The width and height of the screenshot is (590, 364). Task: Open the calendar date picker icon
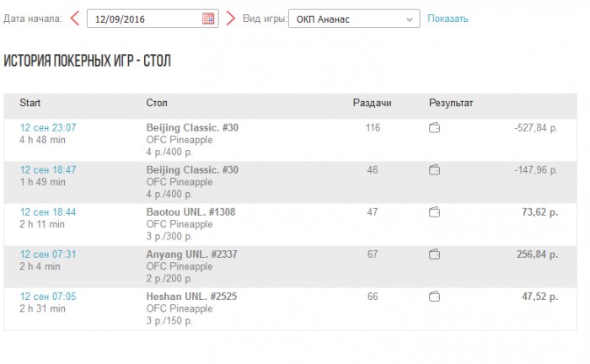(x=208, y=19)
